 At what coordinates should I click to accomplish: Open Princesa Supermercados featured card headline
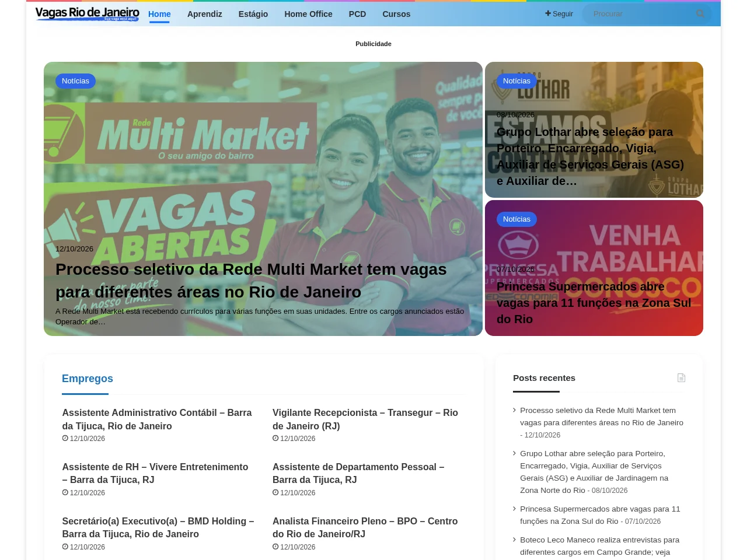click(x=594, y=303)
